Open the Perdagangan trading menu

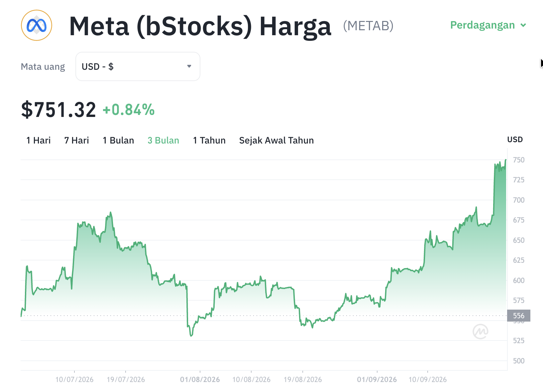(x=488, y=25)
